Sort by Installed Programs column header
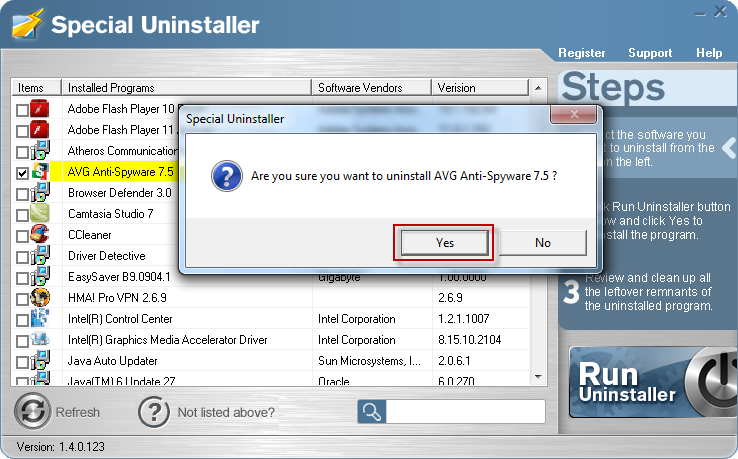738x459 pixels. tap(187, 88)
